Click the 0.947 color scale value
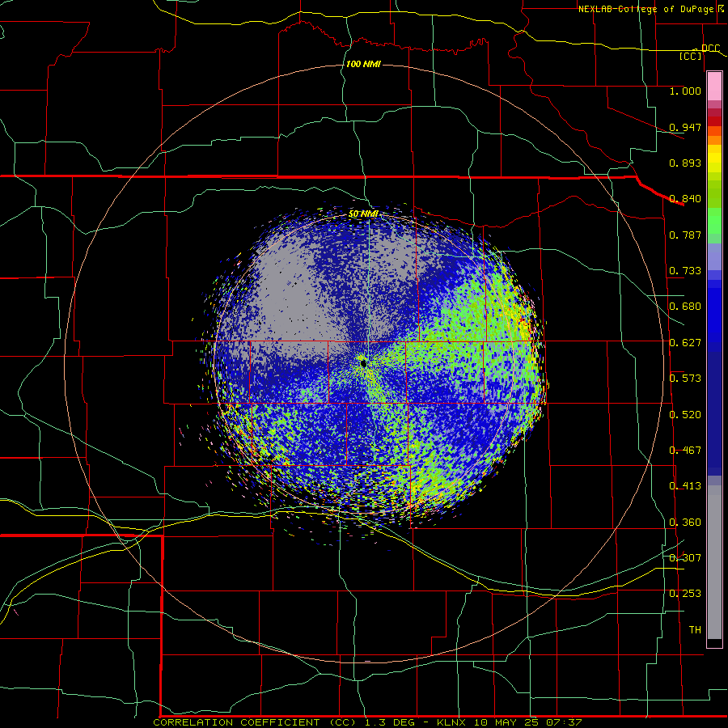This screenshot has height=728, width=728. pos(685,127)
